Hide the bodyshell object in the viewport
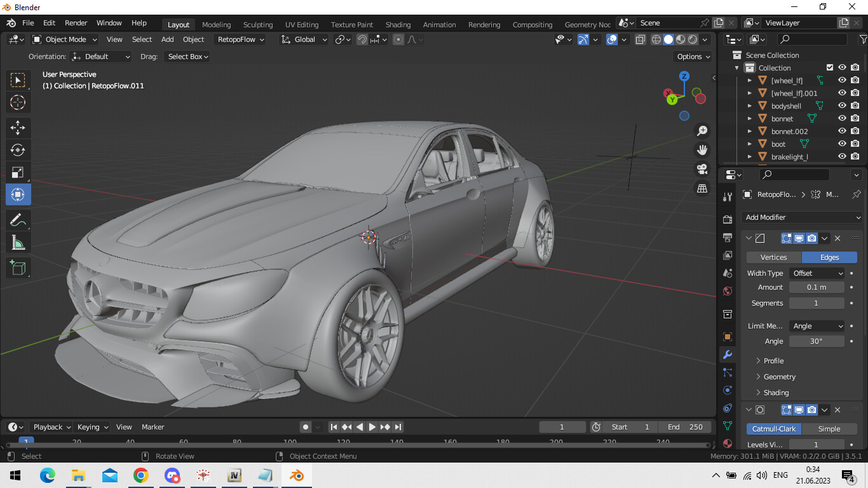Viewport: 868px width, 488px height. click(x=842, y=105)
